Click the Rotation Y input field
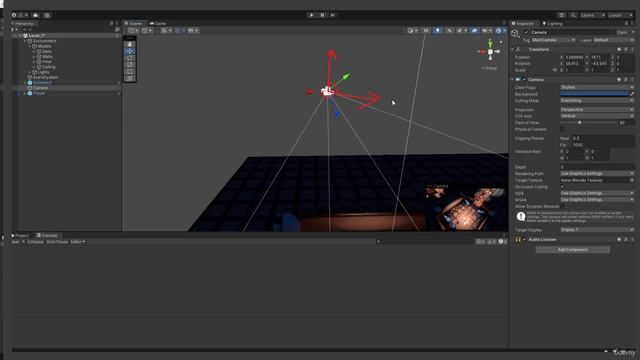Viewport: 640px width, 360px height. 600,64
